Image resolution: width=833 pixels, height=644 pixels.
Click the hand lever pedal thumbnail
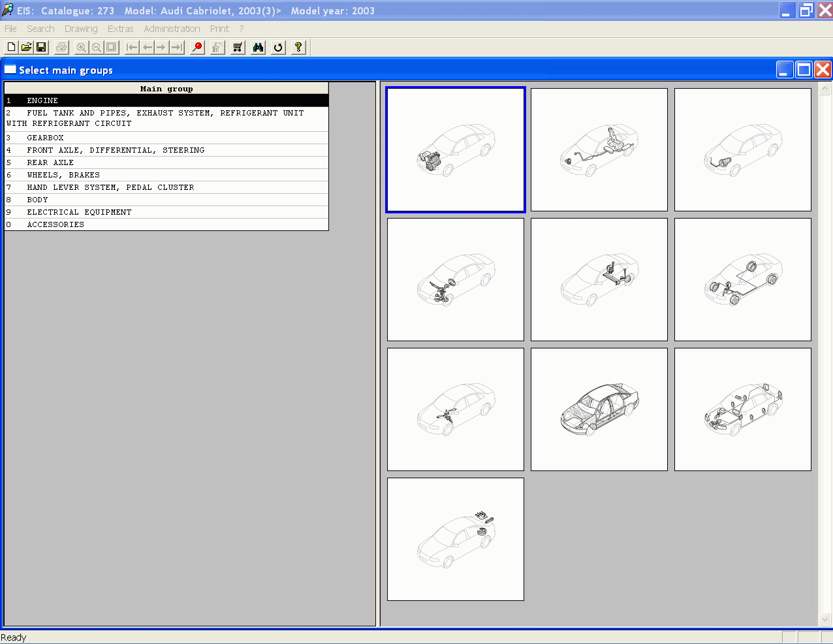456,409
